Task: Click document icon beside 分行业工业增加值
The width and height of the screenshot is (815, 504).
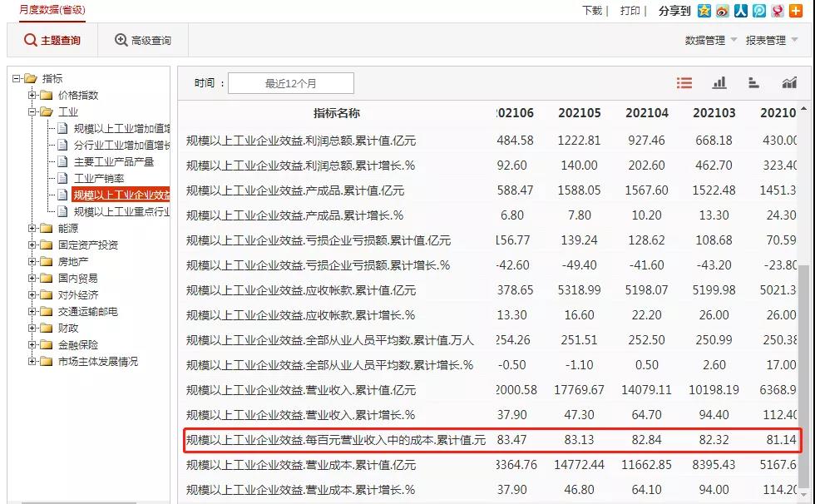Action: (62, 145)
